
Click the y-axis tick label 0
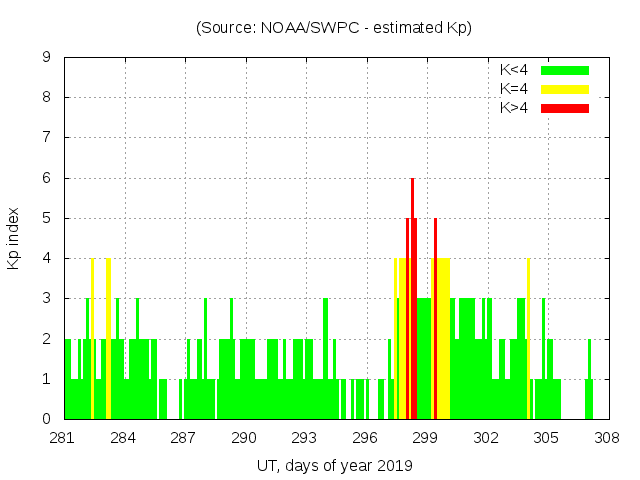(47, 419)
